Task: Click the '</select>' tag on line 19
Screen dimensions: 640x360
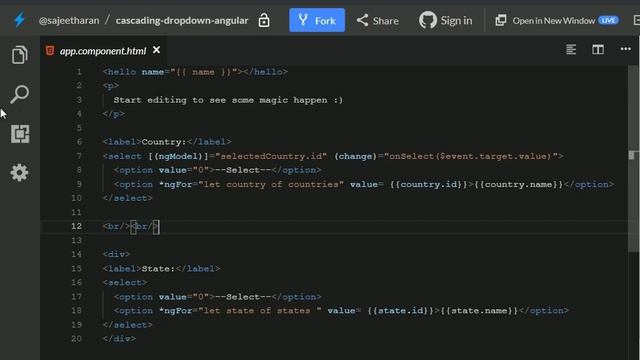Action: pos(127,325)
